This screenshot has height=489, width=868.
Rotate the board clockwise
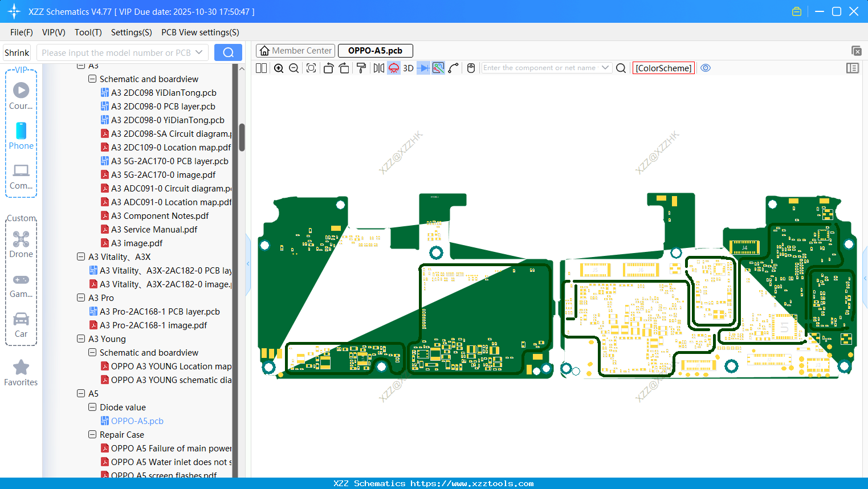344,68
